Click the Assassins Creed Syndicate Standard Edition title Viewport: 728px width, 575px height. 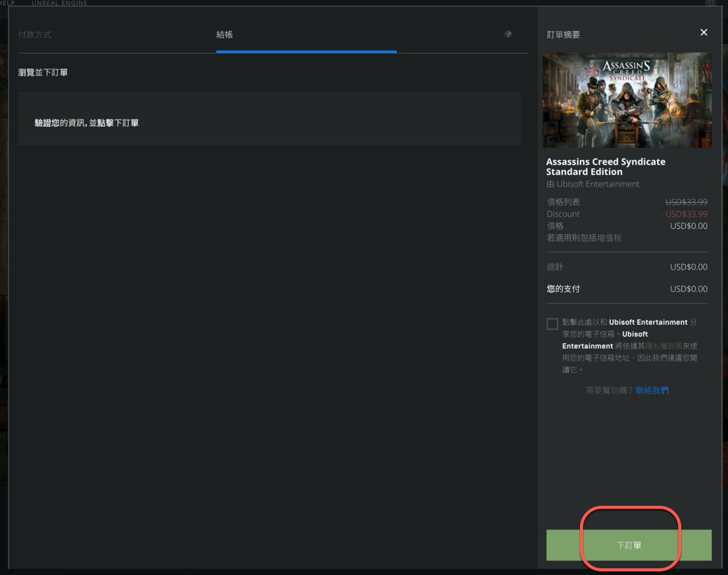605,166
